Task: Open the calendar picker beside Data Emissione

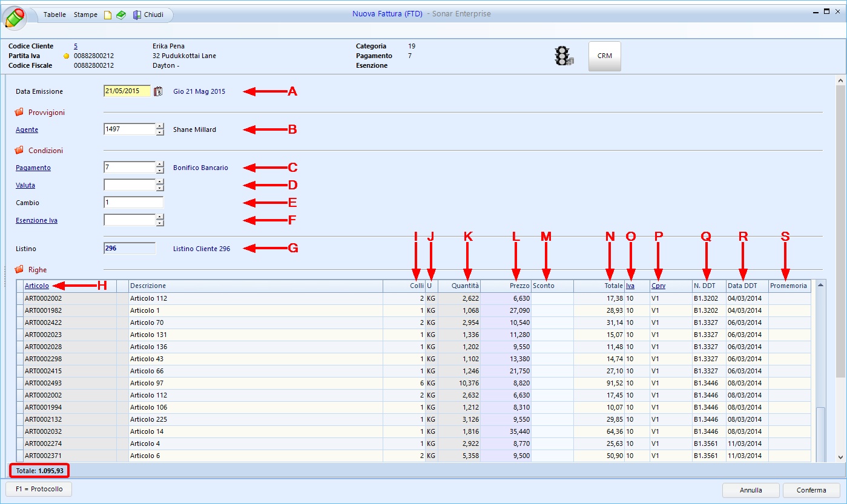Action: pyautogui.click(x=158, y=92)
